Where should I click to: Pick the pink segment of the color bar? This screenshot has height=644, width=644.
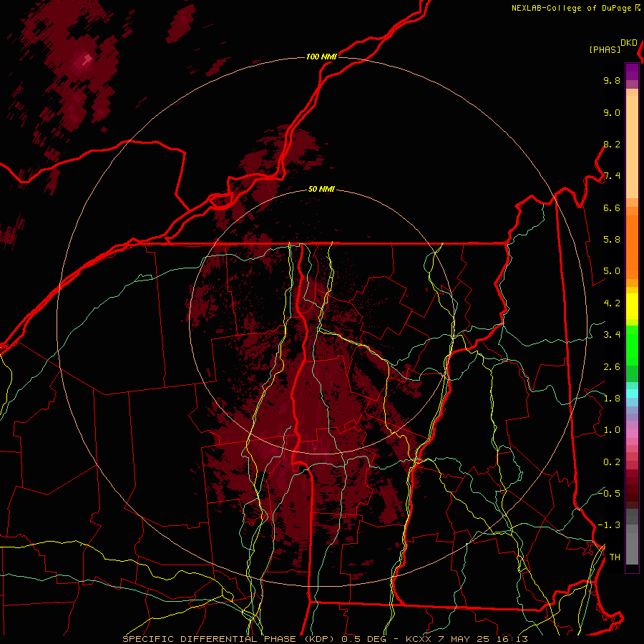tap(632, 434)
